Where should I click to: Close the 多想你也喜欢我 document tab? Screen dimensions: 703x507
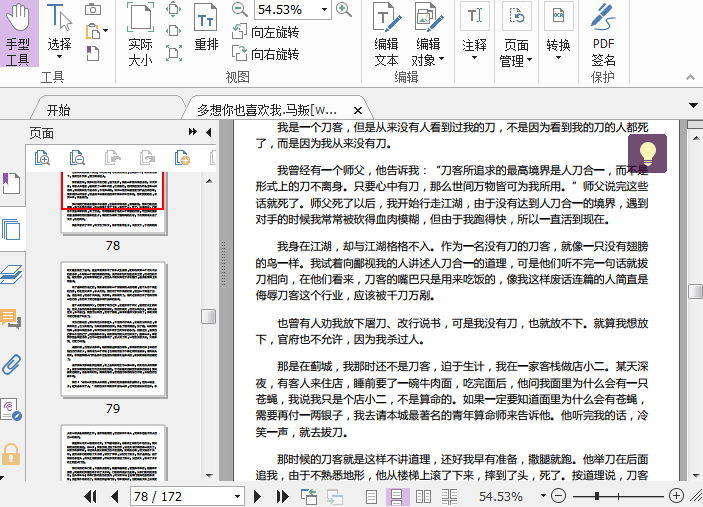tap(358, 110)
